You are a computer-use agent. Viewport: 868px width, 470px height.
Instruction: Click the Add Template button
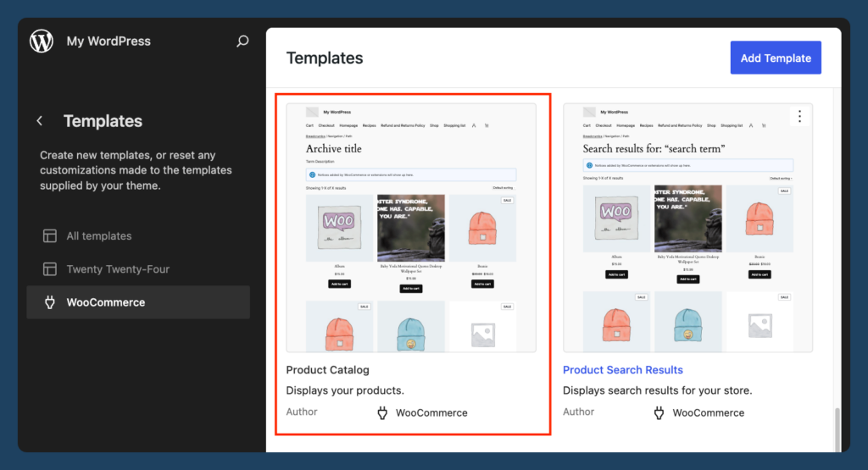pyautogui.click(x=776, y=58)
